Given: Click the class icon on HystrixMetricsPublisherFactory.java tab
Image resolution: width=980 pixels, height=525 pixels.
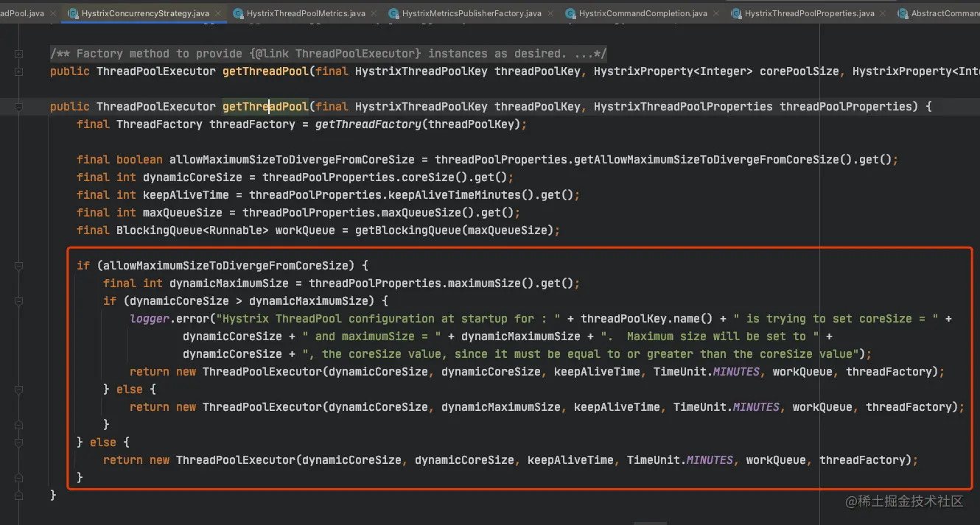Looking at the screenshot, I should [394, 13].
